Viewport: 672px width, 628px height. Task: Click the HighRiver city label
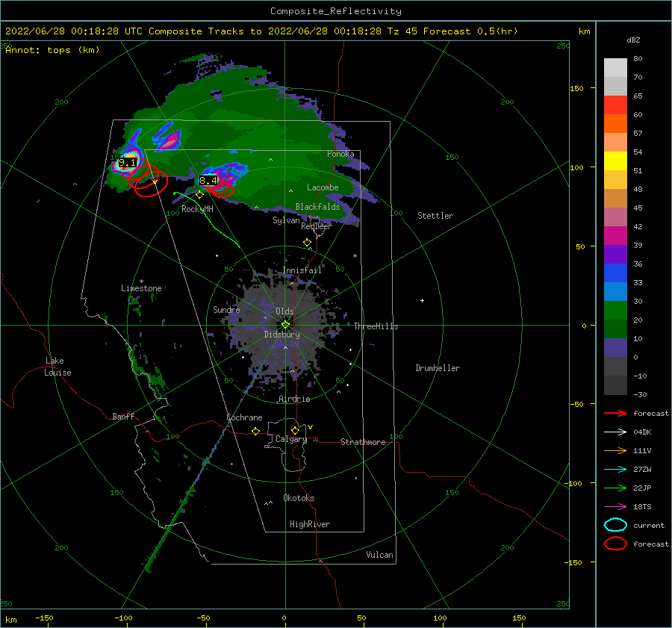(310, 524)
